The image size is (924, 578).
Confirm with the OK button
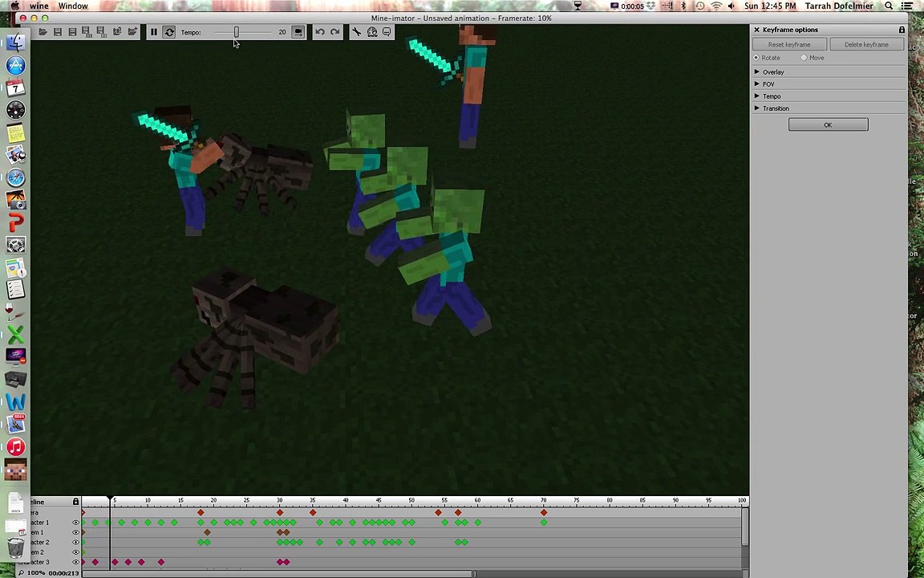(828, 124)
